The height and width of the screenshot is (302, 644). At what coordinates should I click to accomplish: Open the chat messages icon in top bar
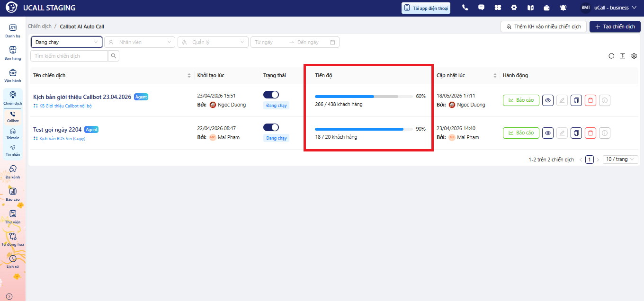point(481,8)
